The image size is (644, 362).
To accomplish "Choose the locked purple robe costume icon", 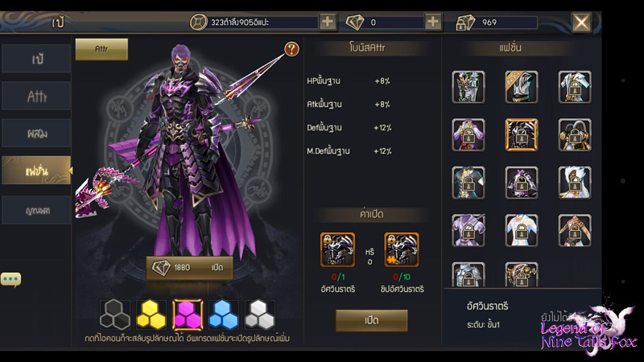I will coord(469,135).
